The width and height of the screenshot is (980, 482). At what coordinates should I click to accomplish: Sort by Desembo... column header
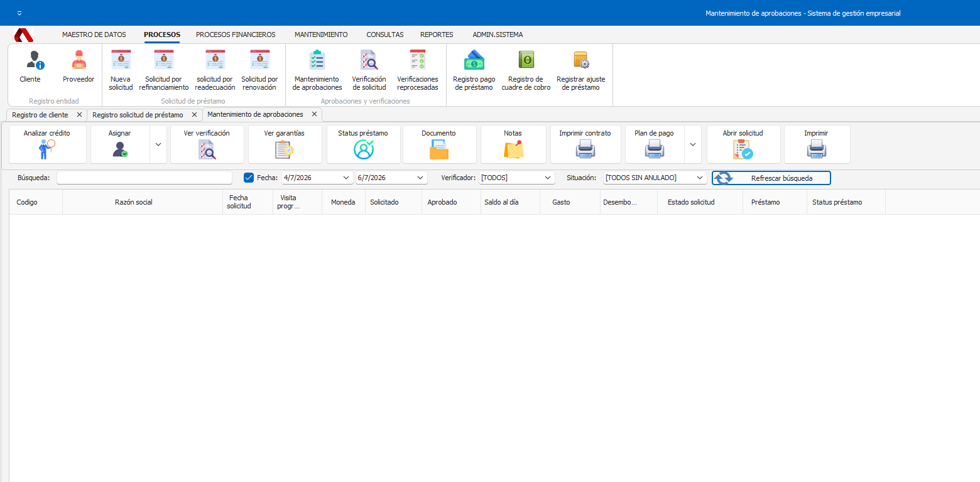tap(629, 202)
